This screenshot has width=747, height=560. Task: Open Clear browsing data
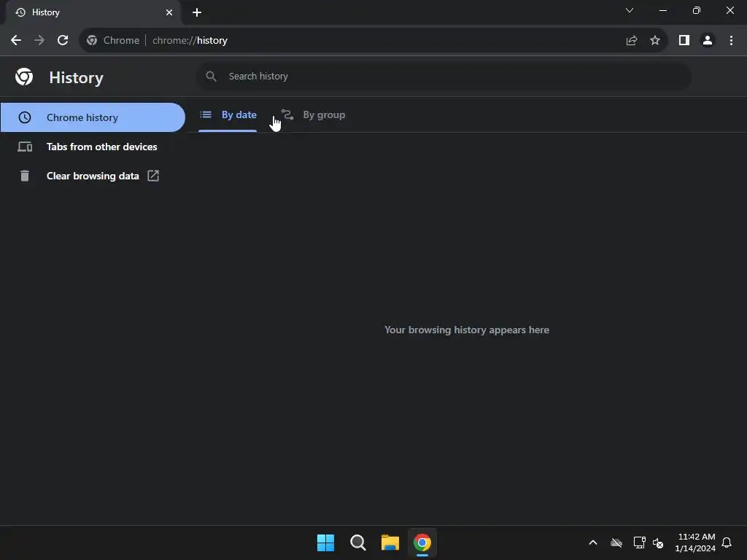point(93,176)
